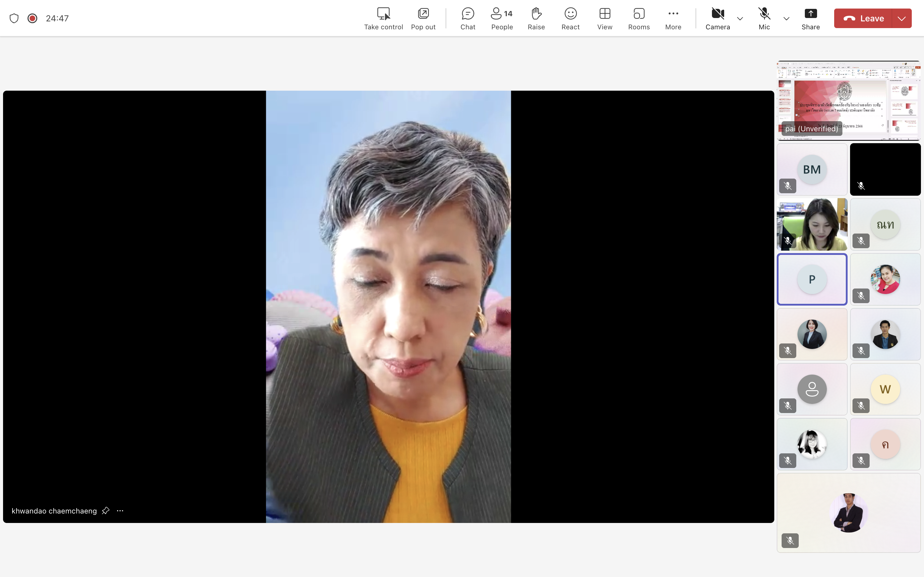Click the shield security icon
The image size is (924, 577).
(14, 18)
